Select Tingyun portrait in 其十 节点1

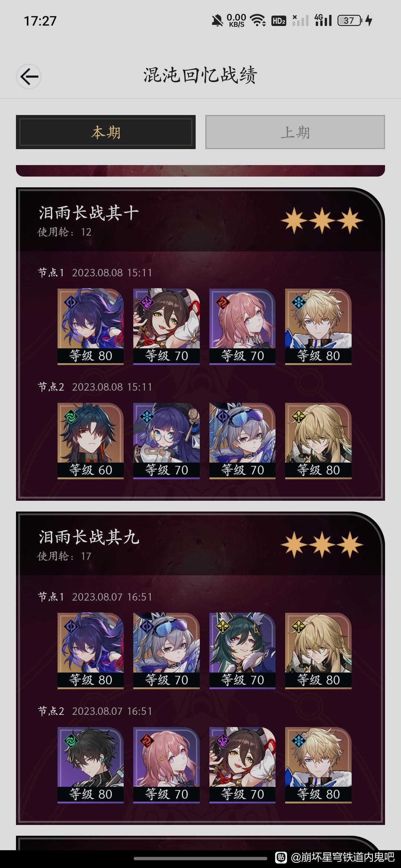[x=166, y=327]
